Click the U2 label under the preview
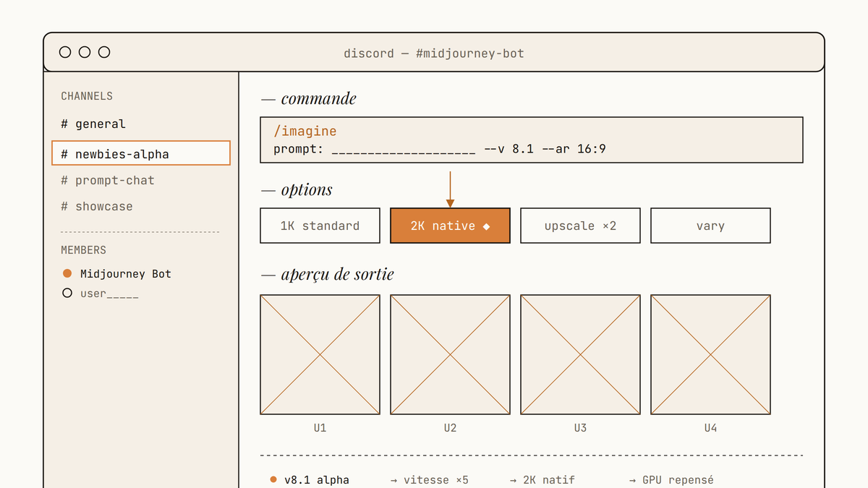Viewport: 868px width, 488px height. click(x=450, y=428)
